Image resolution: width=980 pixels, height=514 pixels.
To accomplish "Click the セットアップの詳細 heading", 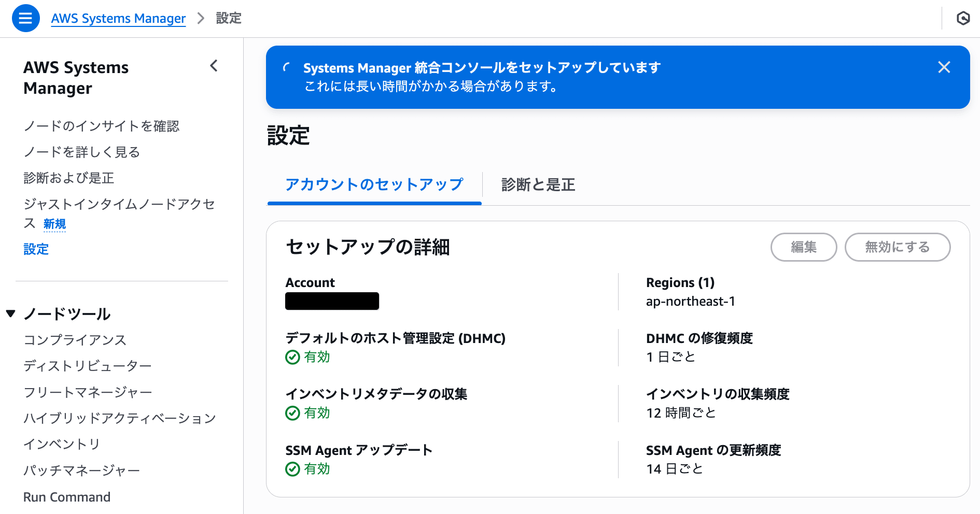I will [368, 247].
